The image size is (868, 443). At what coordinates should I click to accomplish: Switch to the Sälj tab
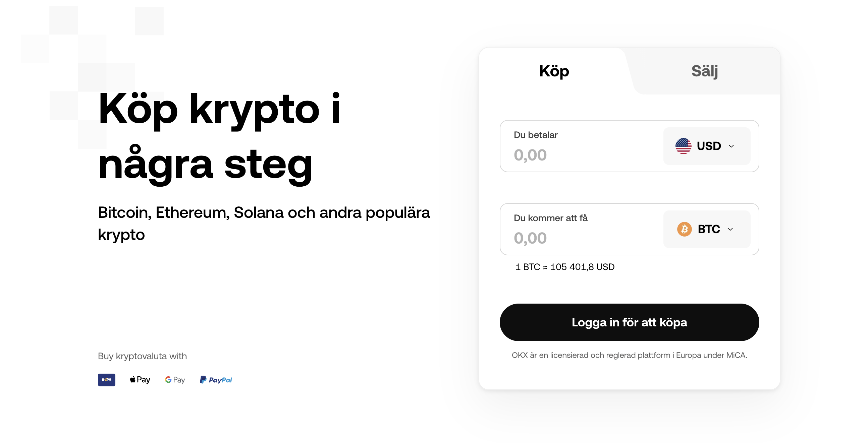(704, 71)
